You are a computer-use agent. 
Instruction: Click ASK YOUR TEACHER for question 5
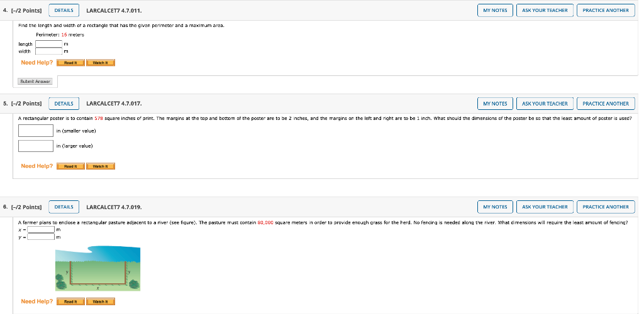545,104
